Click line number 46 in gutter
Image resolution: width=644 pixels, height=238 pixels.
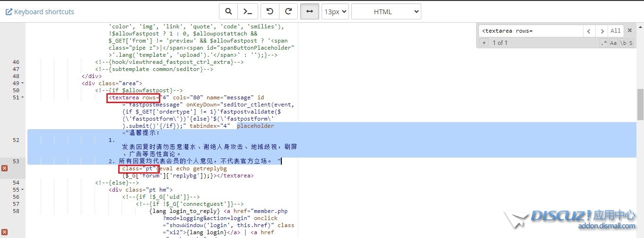(x=16, y=62)
